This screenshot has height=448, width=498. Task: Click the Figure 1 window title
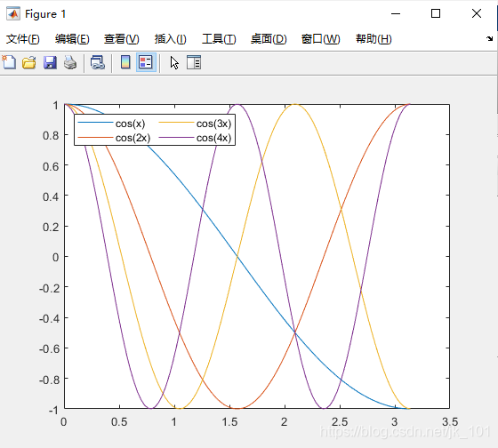(x=45, y=14)
